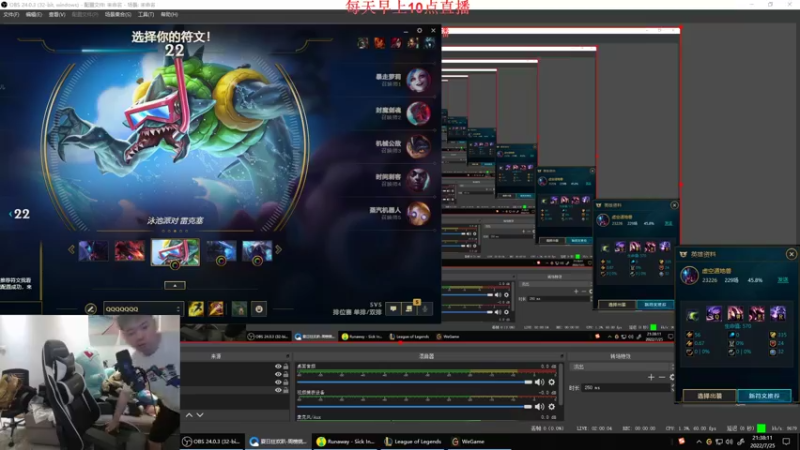Edit rune page with the pencil icon
The width and height of the screenshot is (800, 450).
(x=91, y=309)
